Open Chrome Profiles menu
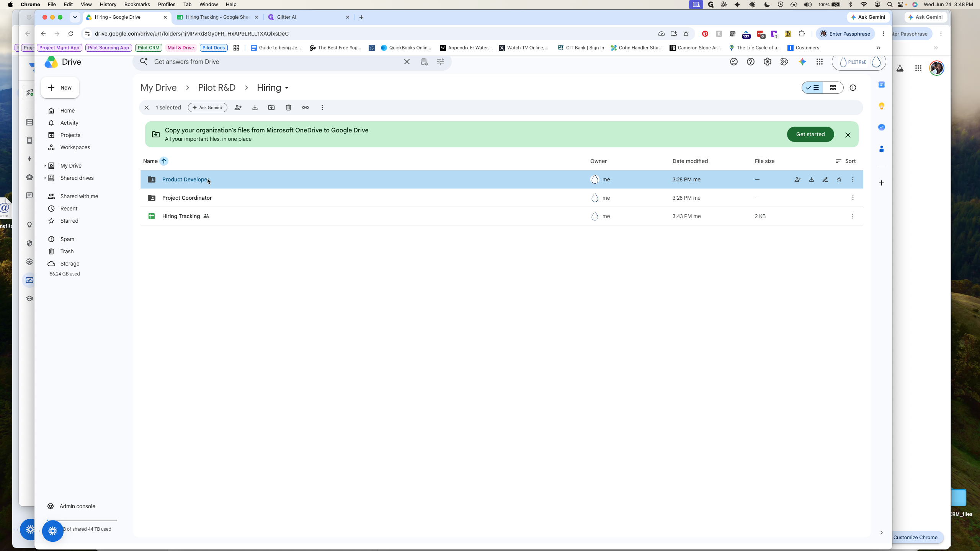The image size is (980, 551). 167,4
